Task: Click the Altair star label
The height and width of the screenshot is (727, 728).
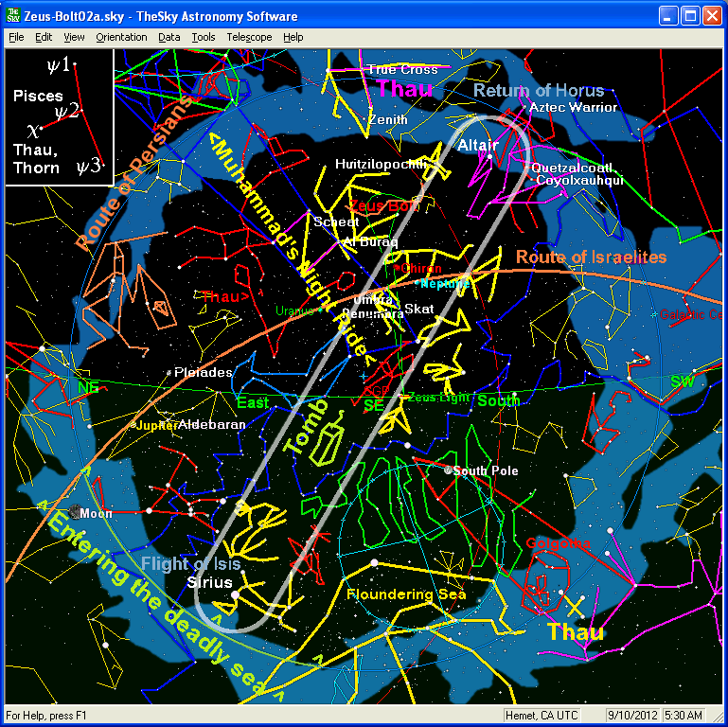Action: pos(476,147)
